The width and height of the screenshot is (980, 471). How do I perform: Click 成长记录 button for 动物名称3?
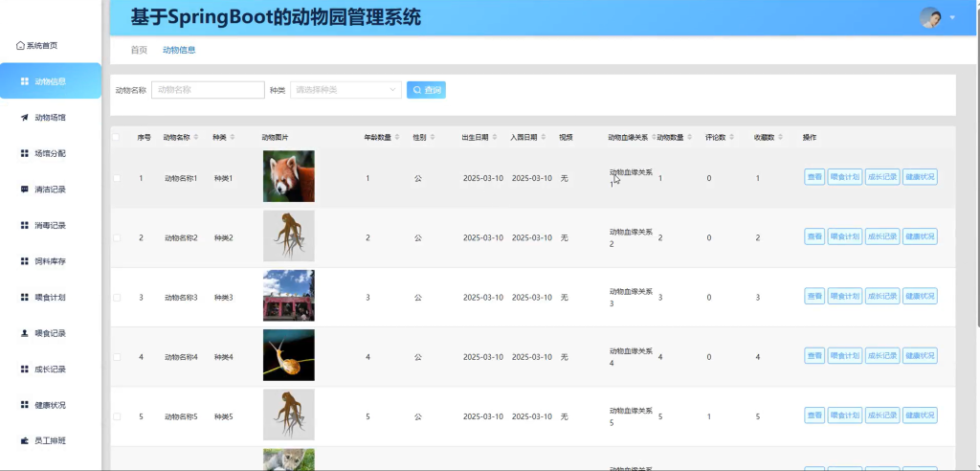[882, 296]
